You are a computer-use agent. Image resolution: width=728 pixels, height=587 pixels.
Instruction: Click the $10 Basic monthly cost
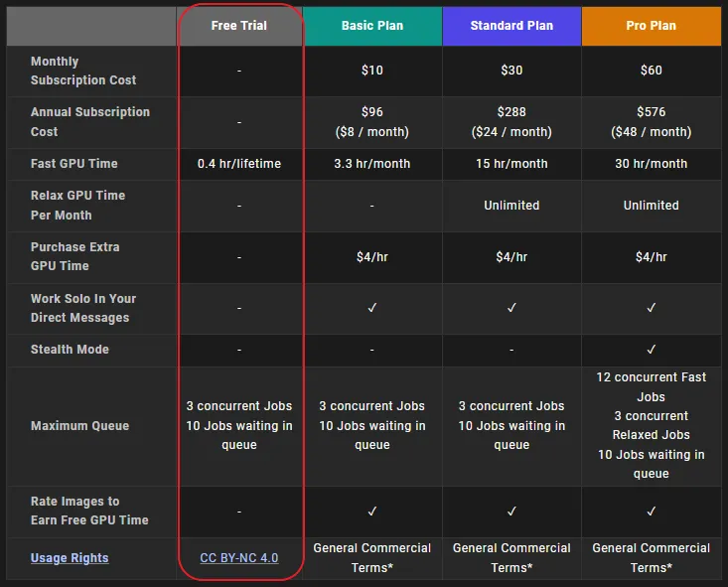372,71
